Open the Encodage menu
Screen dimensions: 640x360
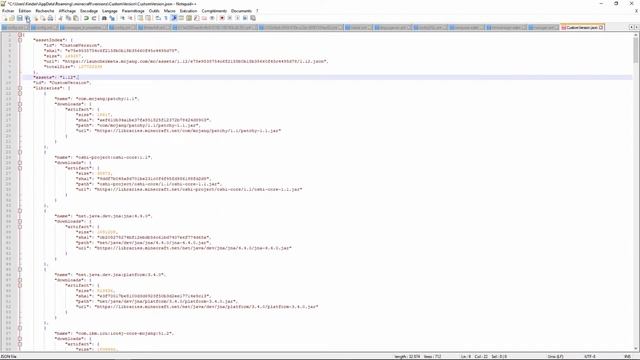click(89, 11)
